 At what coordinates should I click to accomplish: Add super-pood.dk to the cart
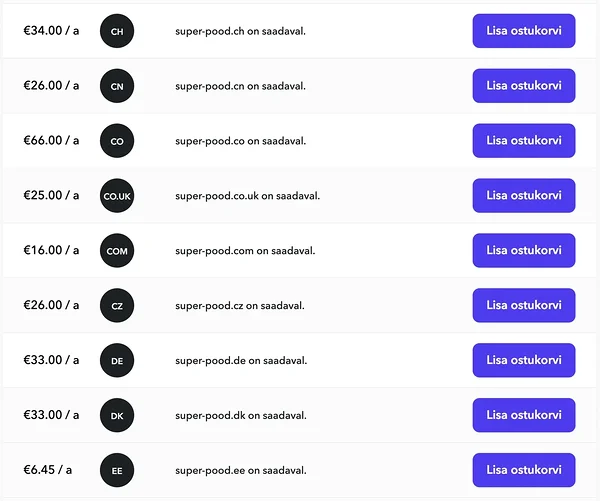coord(524,415)
